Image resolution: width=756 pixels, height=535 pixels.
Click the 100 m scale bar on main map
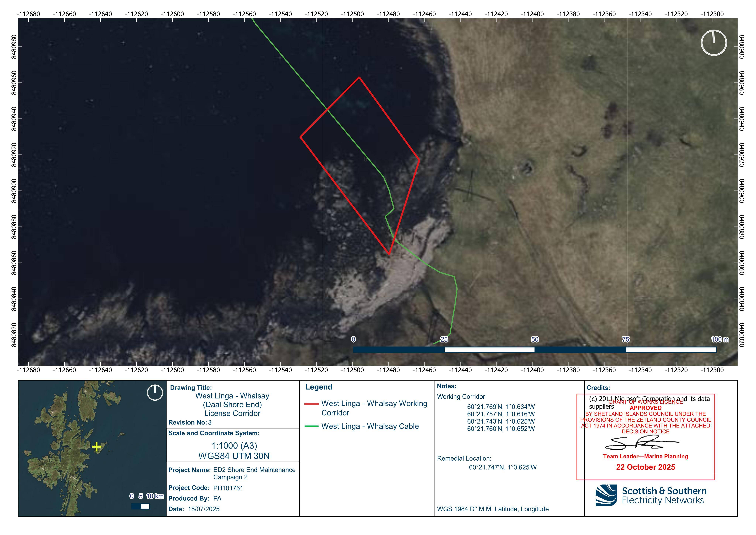[534, 349]
